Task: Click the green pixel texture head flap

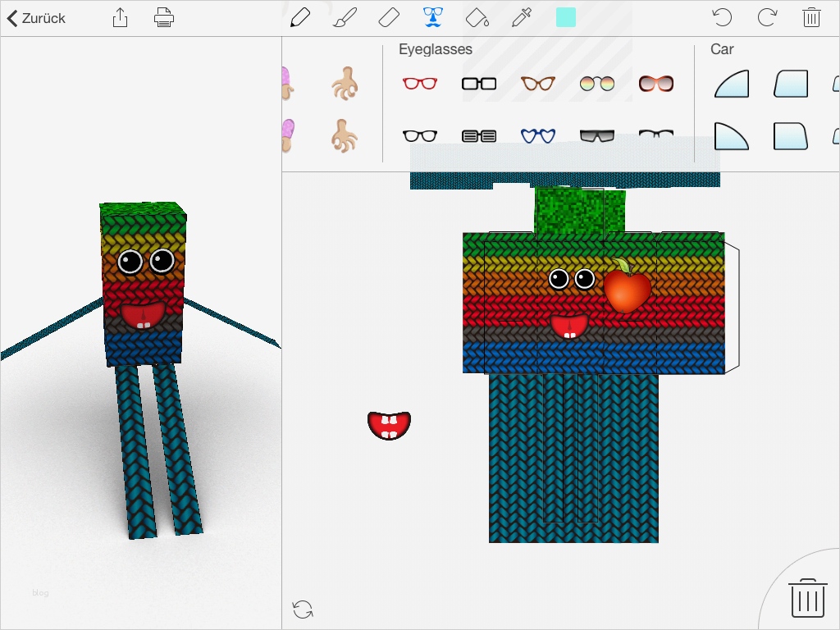Action: point(580,212)
